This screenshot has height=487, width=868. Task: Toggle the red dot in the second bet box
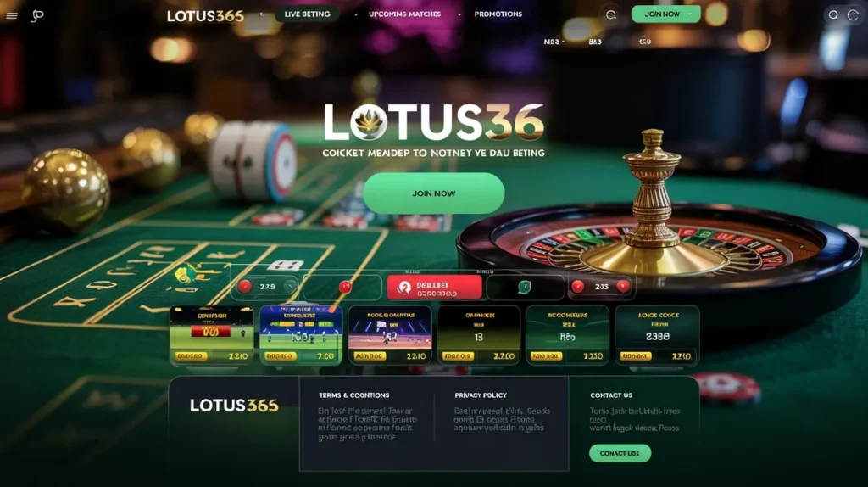click(x=345, y=287)
